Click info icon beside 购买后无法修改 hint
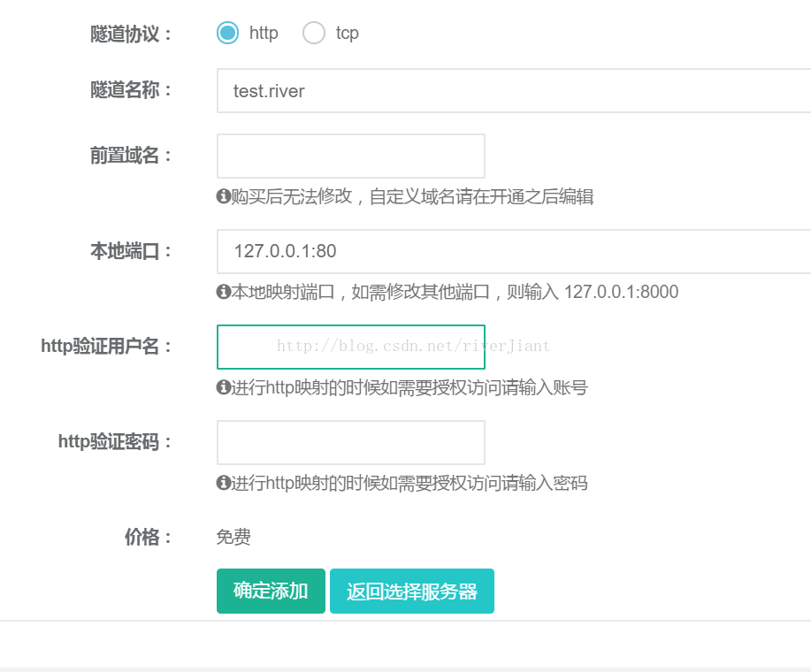This screenshot has height=672, width=811. [x=224, y=196]
